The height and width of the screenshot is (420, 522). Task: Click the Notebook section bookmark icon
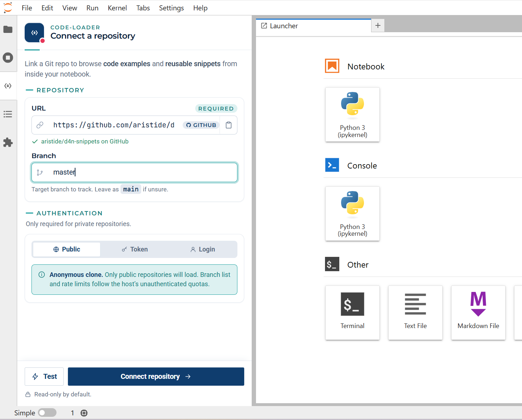(x=332, y=66)
